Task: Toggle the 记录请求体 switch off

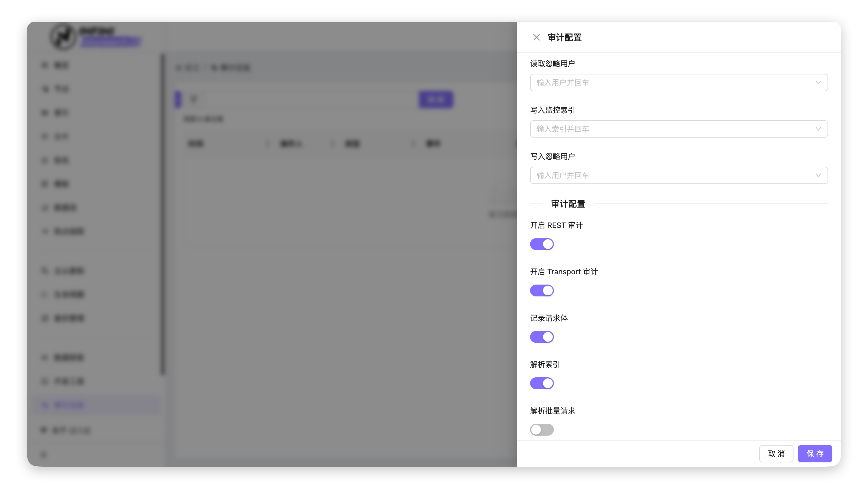Action: tap(542, 337)
